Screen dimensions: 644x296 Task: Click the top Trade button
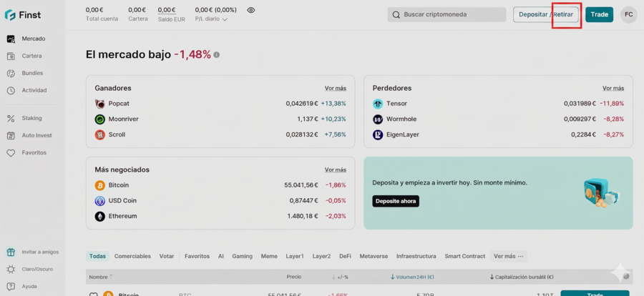point(599,15)
